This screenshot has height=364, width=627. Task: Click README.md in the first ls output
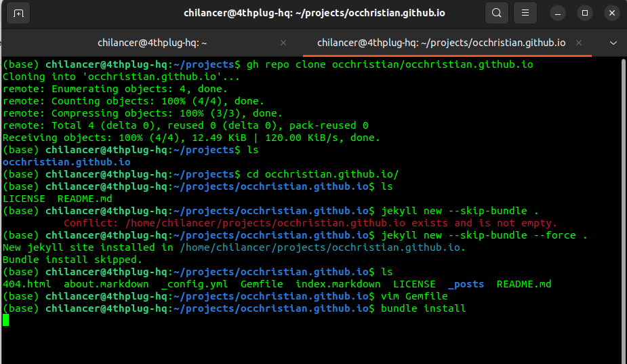tap(85, 199)
